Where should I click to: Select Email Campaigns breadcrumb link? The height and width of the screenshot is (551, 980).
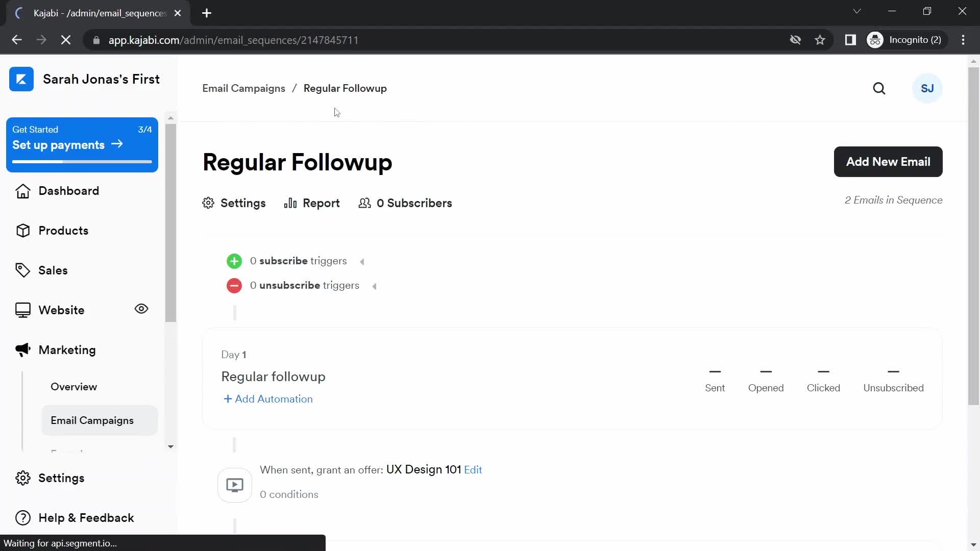[243, 88]
